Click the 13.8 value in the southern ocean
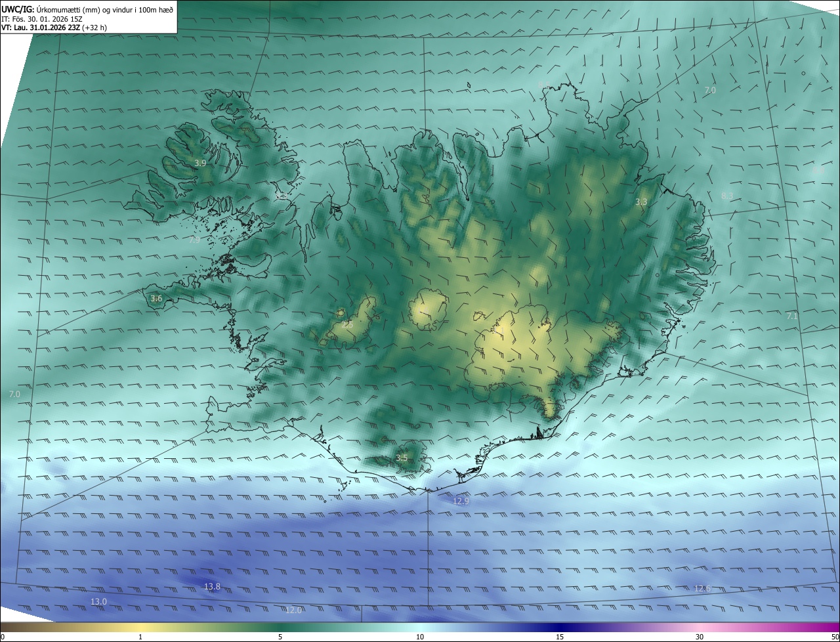Screen dimensions: 840x642 pyautogui.click(x=212, y=586)
